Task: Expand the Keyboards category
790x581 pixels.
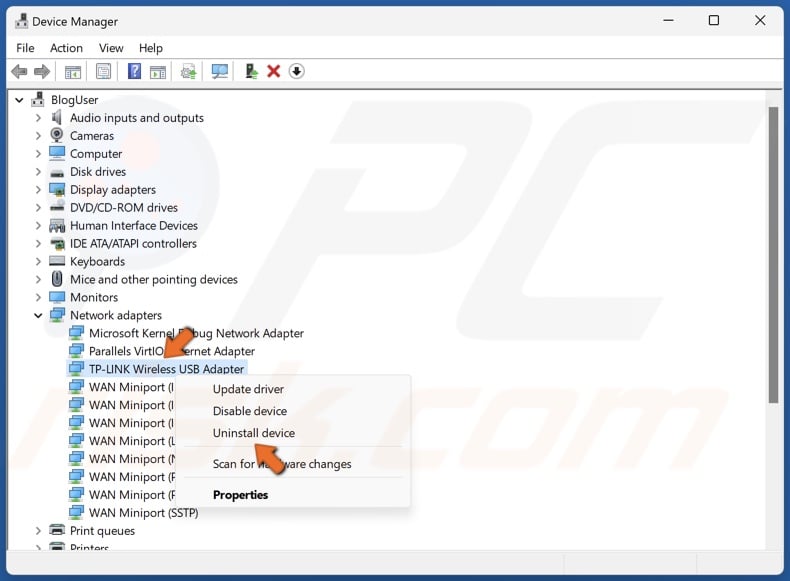Action: [38, 262]
